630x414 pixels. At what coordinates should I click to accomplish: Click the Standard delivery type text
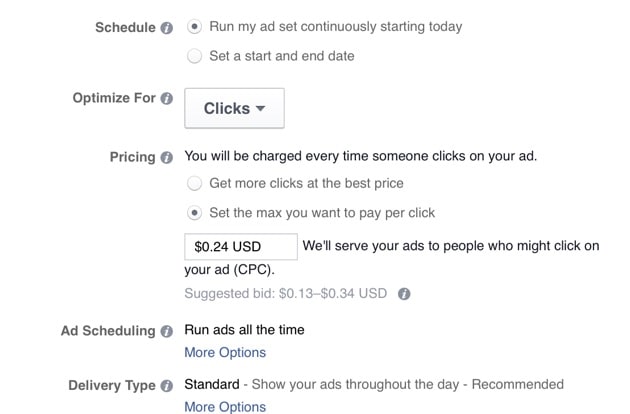click(212, 384)
